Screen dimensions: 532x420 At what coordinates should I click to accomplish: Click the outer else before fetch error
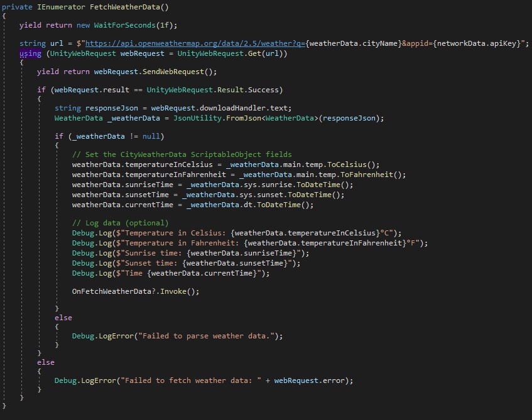(46, 362)
